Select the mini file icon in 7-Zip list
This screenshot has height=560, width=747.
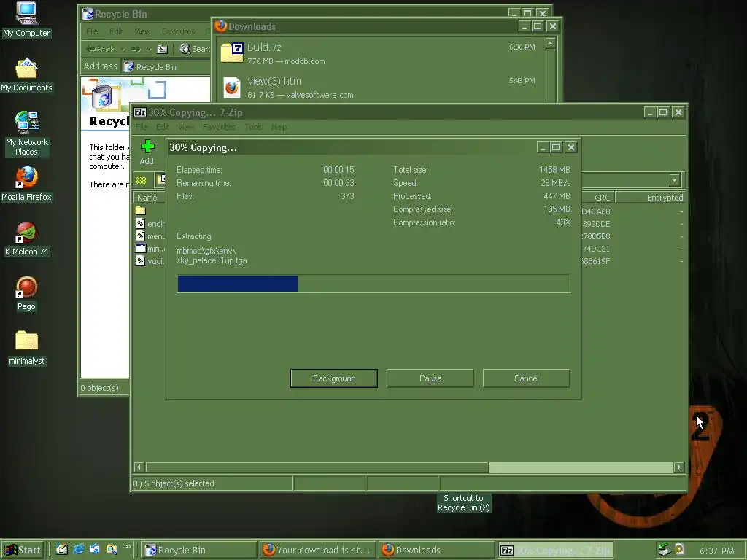coord(141,248)
